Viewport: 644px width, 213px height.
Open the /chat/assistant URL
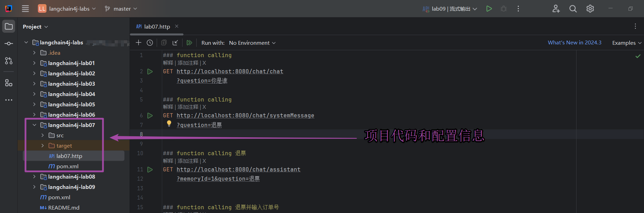coord(238,169)
